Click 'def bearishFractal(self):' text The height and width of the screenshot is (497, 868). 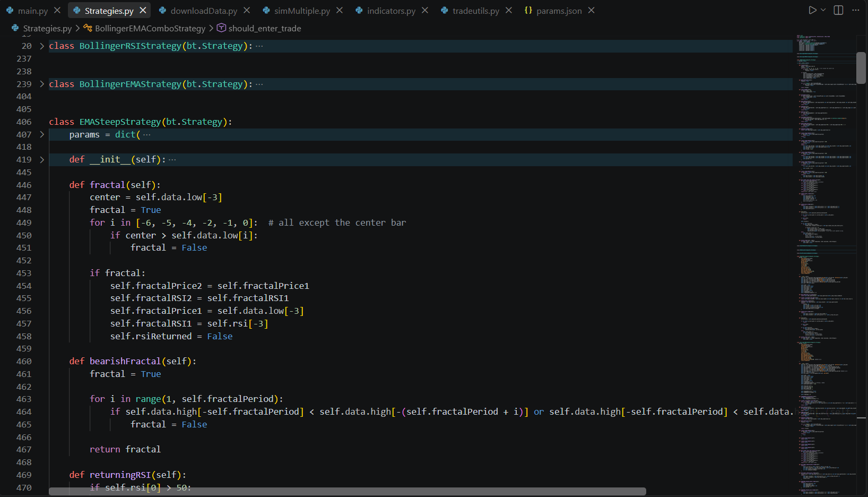[x=133, y=361]
